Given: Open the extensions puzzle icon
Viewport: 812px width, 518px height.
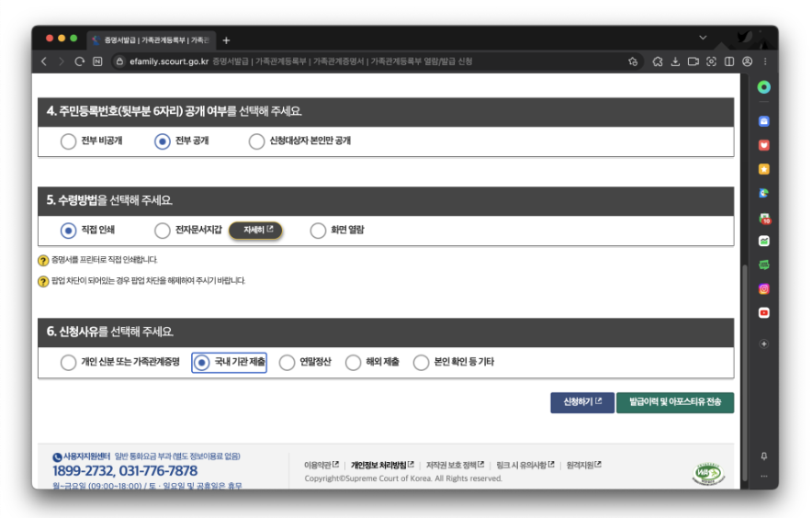Looking at the screenshot, I should pos(658,62).
